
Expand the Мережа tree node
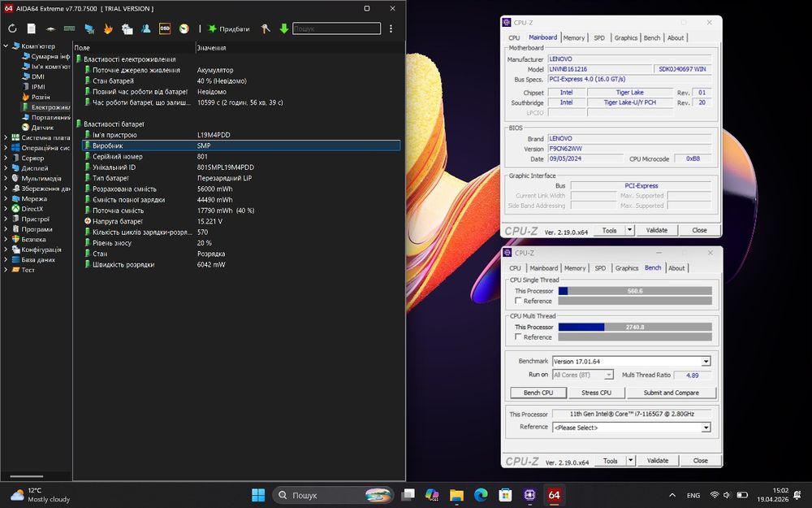[x=6, y=199]
